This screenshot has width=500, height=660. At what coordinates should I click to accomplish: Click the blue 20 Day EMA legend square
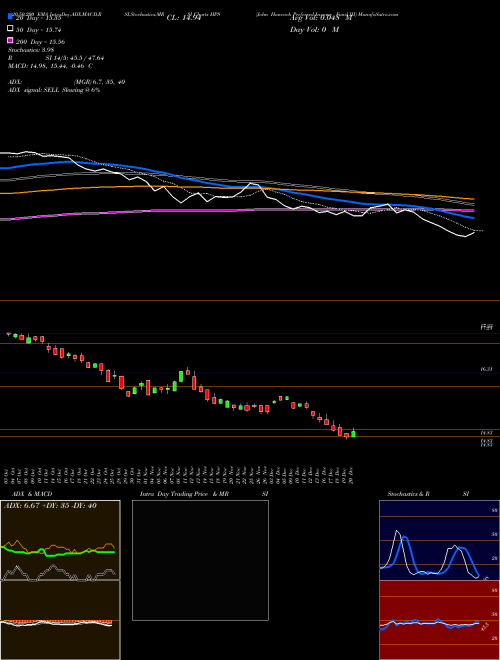pos(10,16)
